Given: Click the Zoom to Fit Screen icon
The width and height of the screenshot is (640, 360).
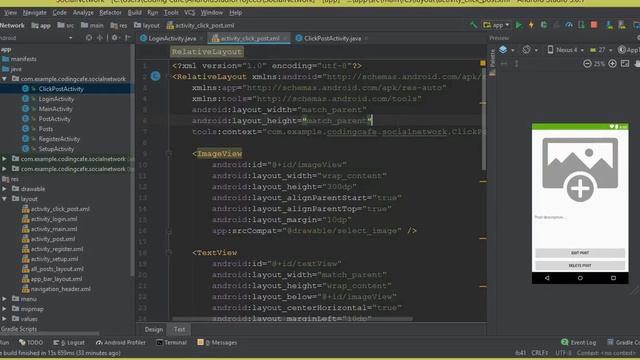Looking at the screenshot, I should point(625,64).
